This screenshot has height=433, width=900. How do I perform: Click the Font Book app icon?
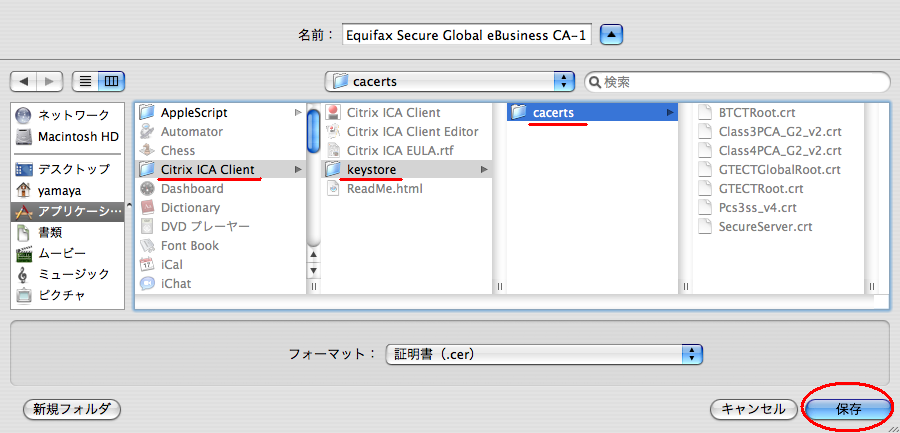148,245
